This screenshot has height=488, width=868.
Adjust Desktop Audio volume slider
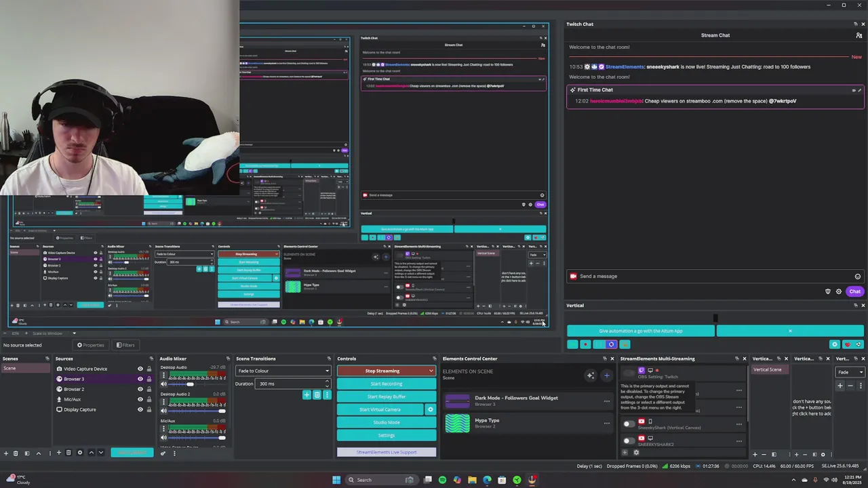tap(190, 384)
